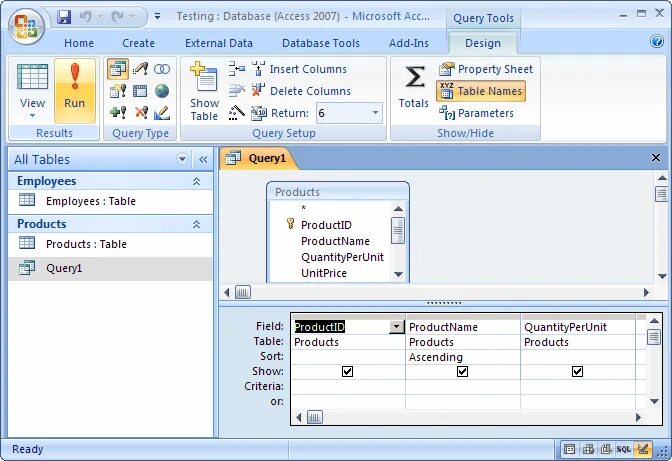
Task: Choose the Update query pencil icon
Action: point(140,69)
